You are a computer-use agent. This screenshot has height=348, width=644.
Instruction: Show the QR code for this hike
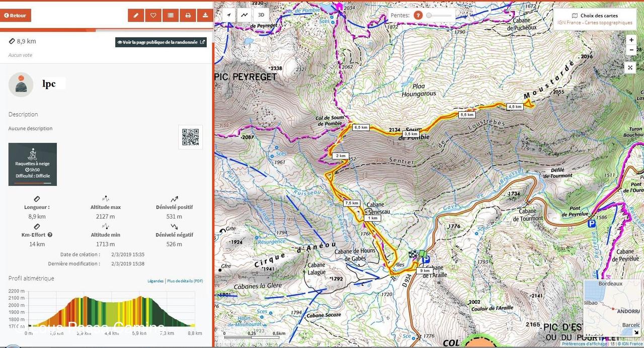pos(191,137)
